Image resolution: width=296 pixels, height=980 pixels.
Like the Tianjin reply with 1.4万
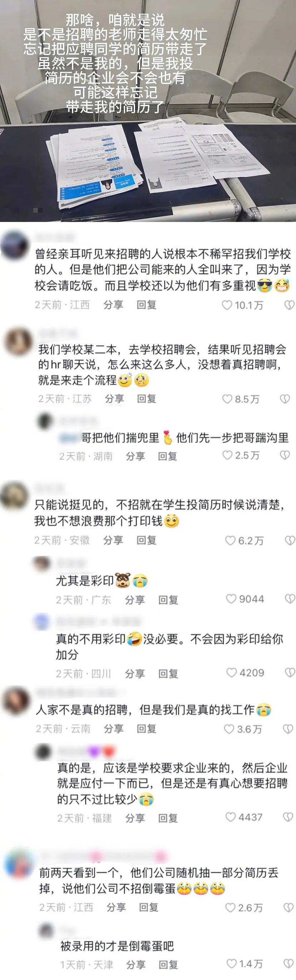(231, 963)
